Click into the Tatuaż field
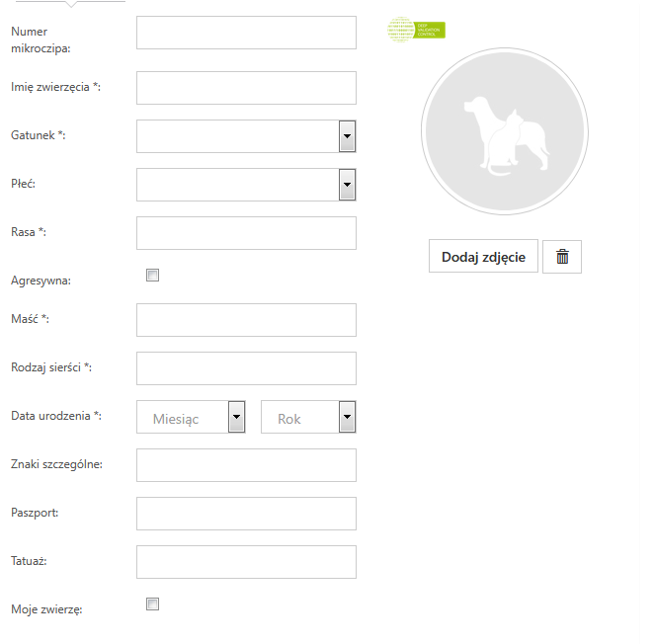This screenshot has width=654, height=644. (246, 562)
